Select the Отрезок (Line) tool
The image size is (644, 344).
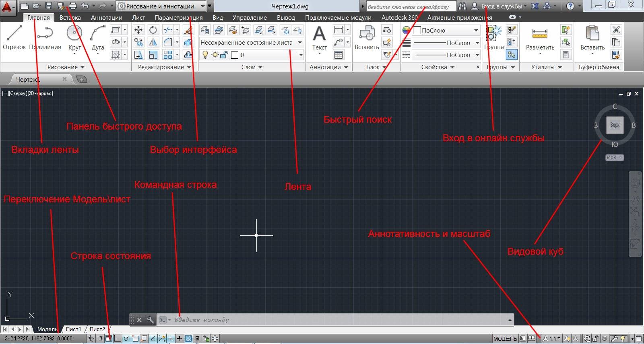14,37
